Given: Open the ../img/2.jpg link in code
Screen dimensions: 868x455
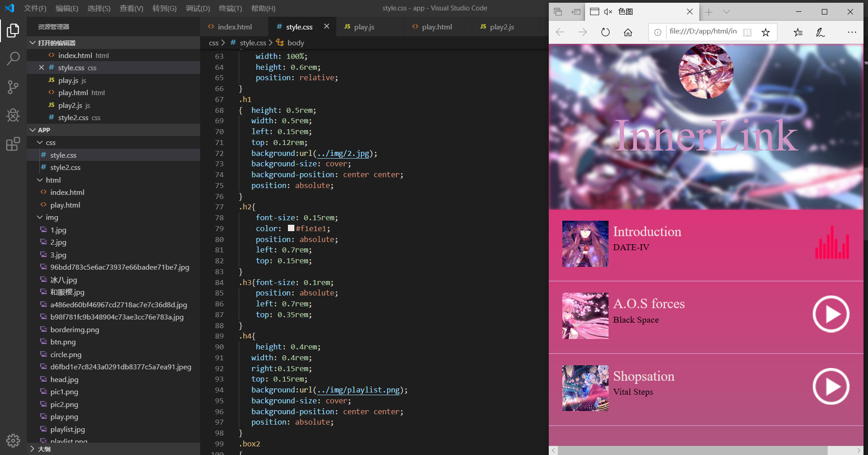Looking at the screenshot, I should 343,153.
